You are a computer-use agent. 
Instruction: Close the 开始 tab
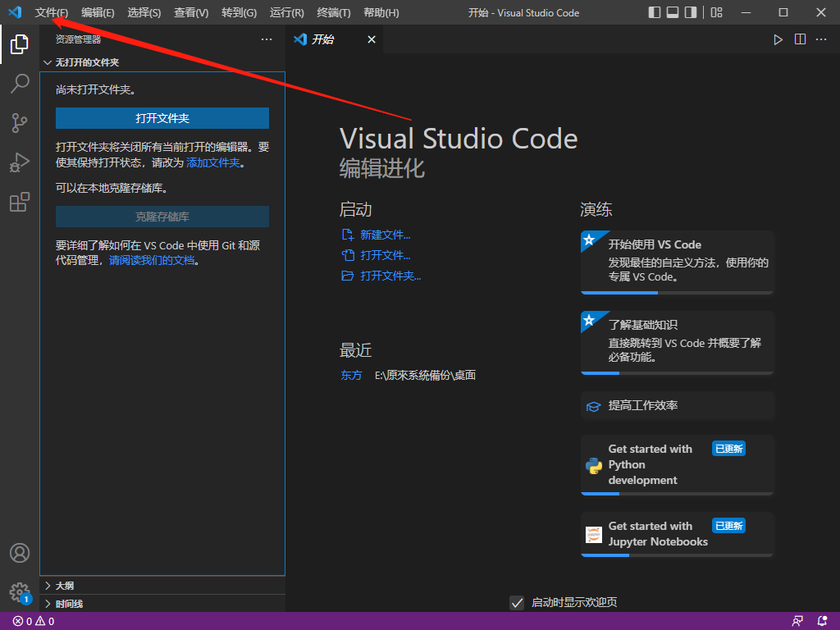(x=372, y=39)
